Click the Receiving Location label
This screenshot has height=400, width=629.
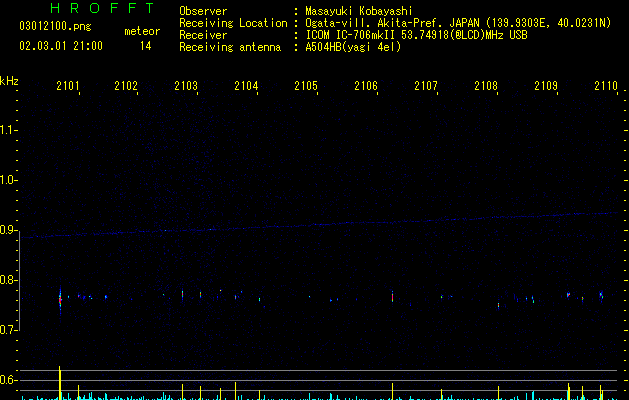233,23
